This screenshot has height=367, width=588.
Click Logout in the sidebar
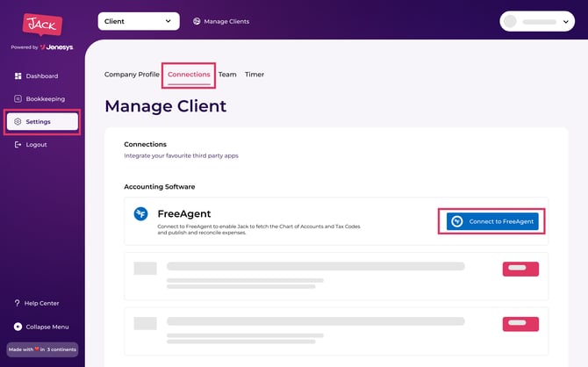pyautogui.click(x=42, y=145)
